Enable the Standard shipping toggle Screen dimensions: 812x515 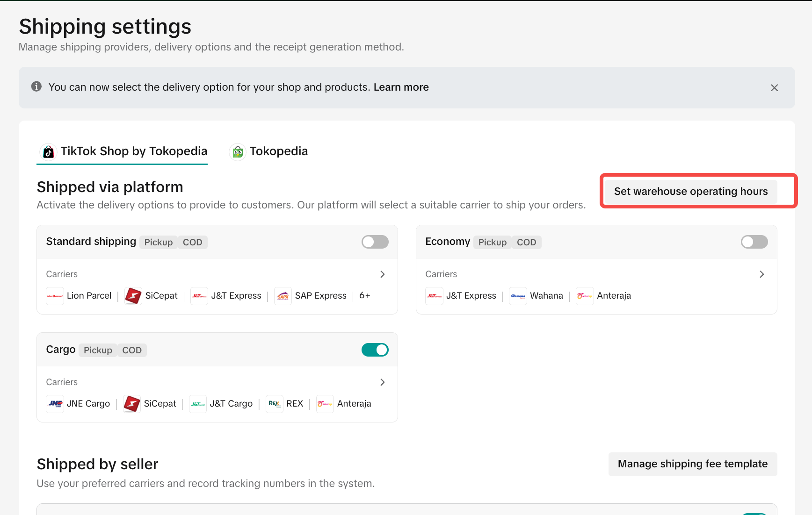(x=375, y=242)
